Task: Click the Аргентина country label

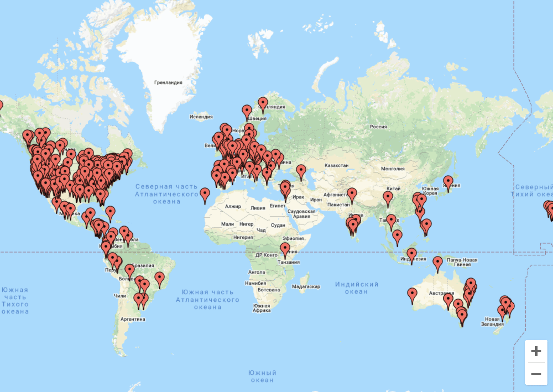Action: pyautogui.click(x=133, y=319)
